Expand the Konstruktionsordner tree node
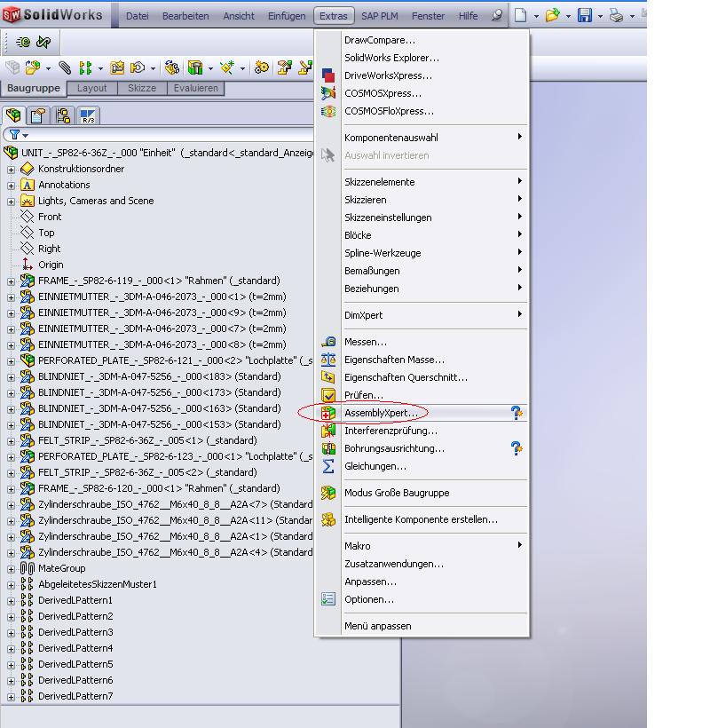This screenshot has height=728, width=710. (x=11, y=169)
